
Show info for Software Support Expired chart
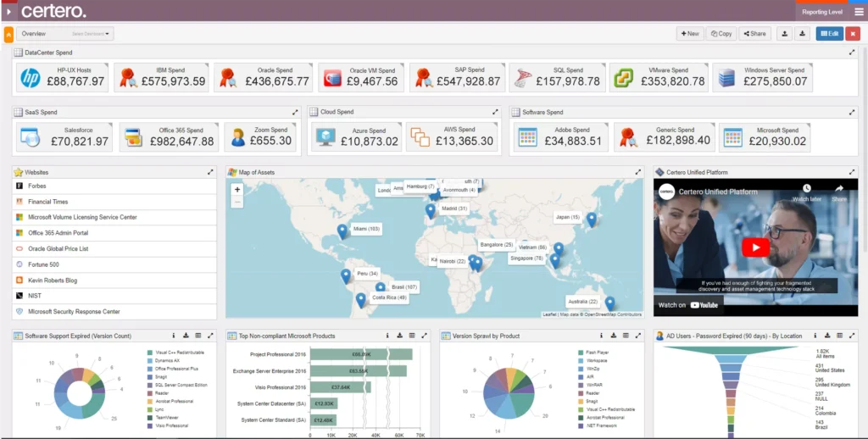pos(173,336)
